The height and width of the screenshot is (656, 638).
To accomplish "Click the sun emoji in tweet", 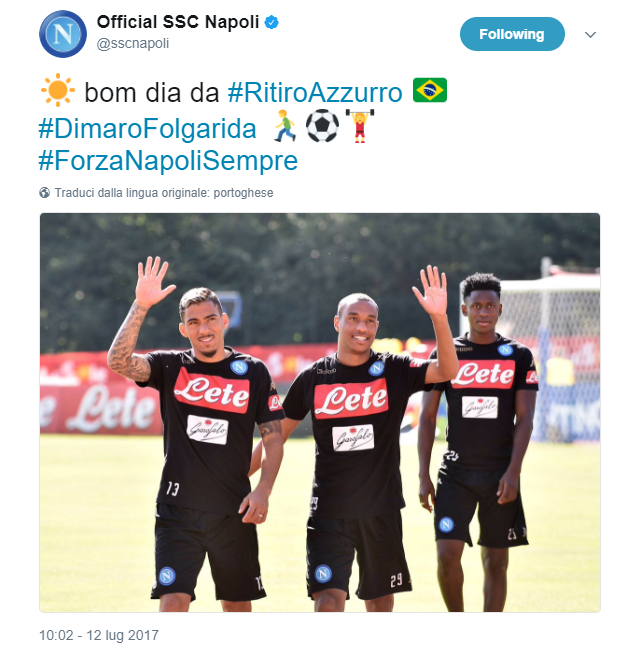I will tap(58, 90).
